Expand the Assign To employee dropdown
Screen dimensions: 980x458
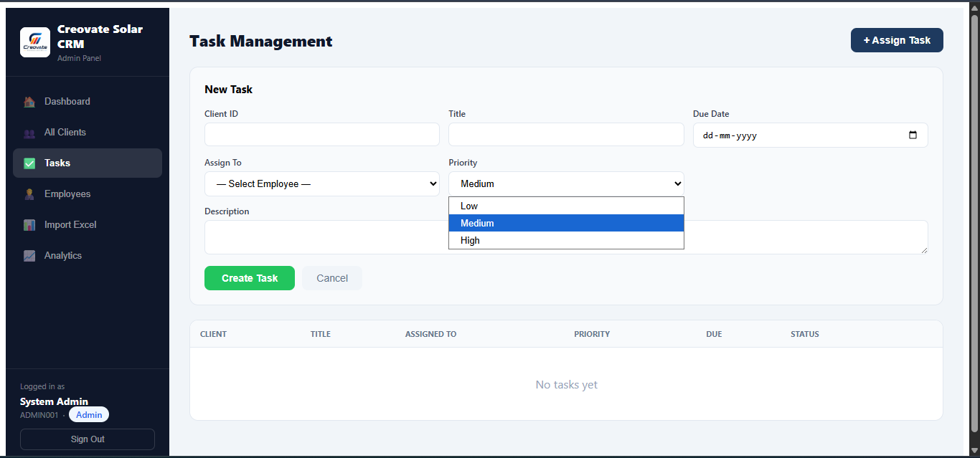tap(322, 183)
